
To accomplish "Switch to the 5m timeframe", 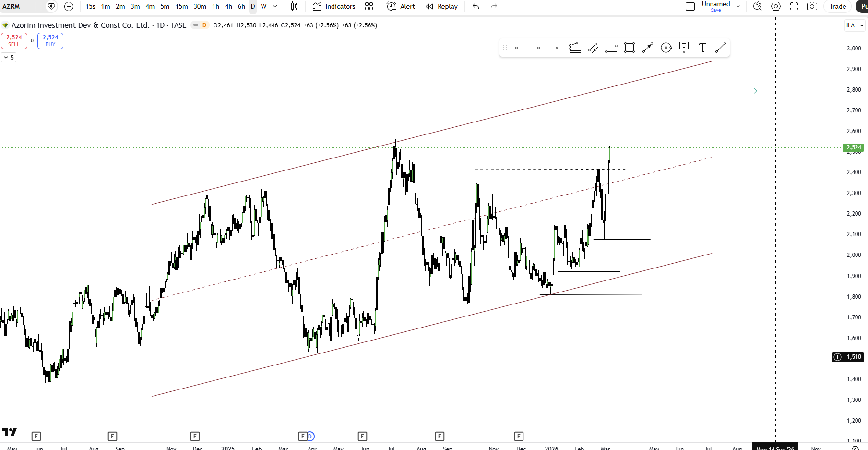I will 165,6.
